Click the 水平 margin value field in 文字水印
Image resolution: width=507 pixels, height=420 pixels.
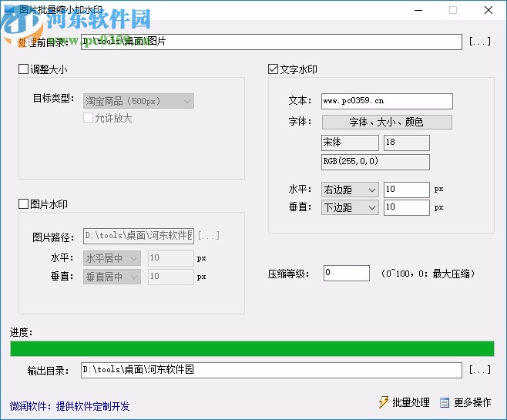click(406, 190)
